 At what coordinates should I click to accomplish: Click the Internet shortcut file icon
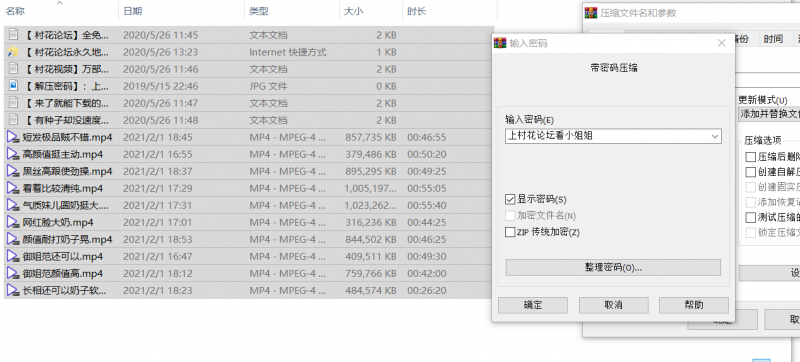[13, 52]
